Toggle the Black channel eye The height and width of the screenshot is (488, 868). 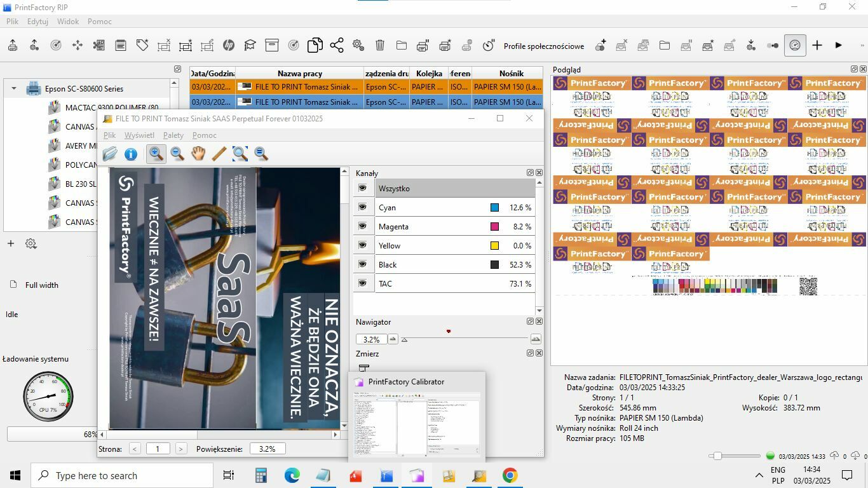[x=363, y=264]
